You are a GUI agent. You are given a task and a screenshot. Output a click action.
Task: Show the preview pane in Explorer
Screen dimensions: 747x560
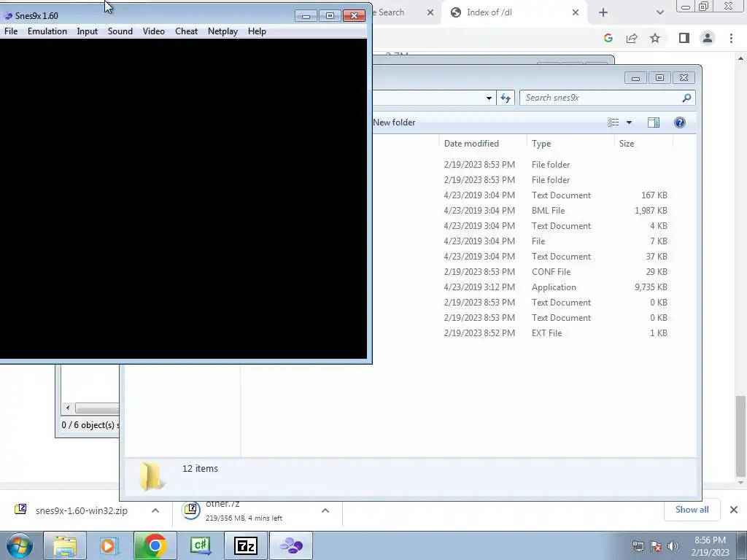654,122
